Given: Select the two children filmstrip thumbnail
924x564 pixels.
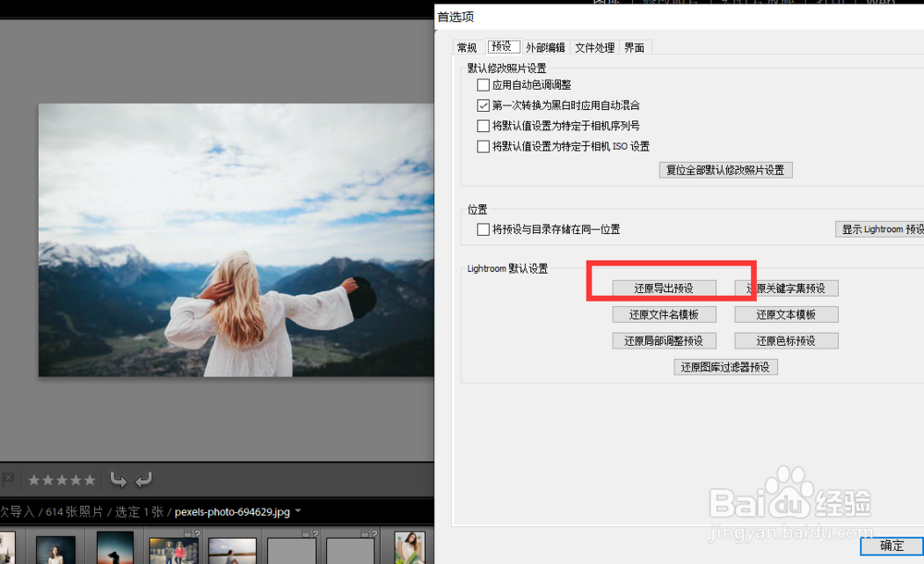Looking at the screenshot, I should tap(174, 551).
